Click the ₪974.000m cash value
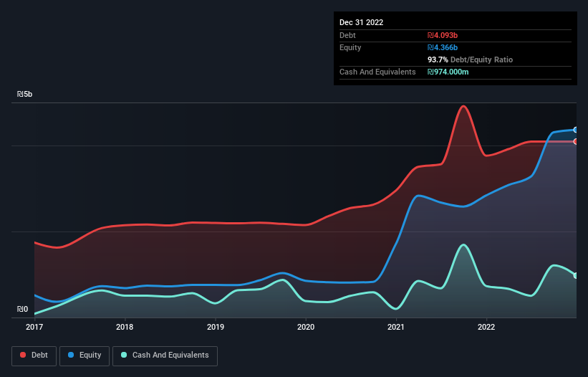 pyautogui.click(x=448, y=72)
